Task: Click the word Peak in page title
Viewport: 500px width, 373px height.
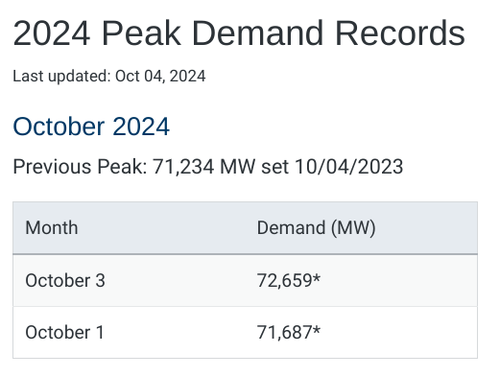Action: tap(141, 33)
